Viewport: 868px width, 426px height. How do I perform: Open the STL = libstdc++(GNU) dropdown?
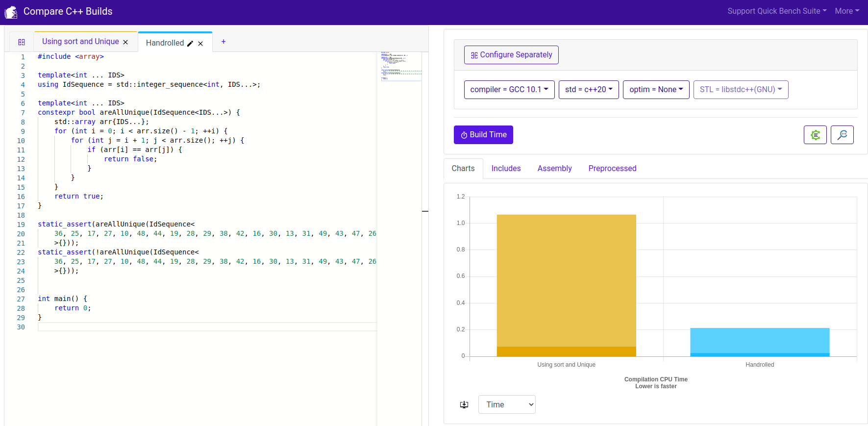click(741, 90)
